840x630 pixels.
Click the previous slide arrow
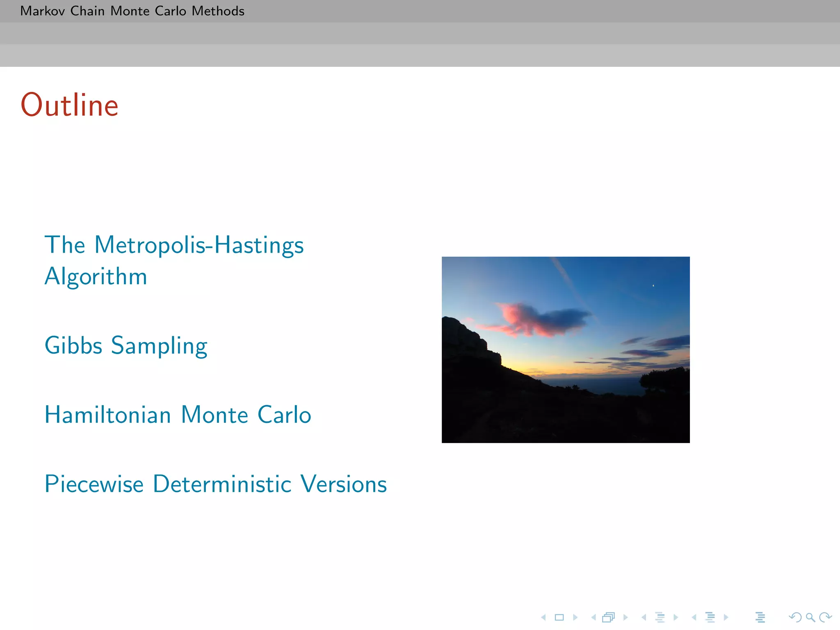click(543, 617)
